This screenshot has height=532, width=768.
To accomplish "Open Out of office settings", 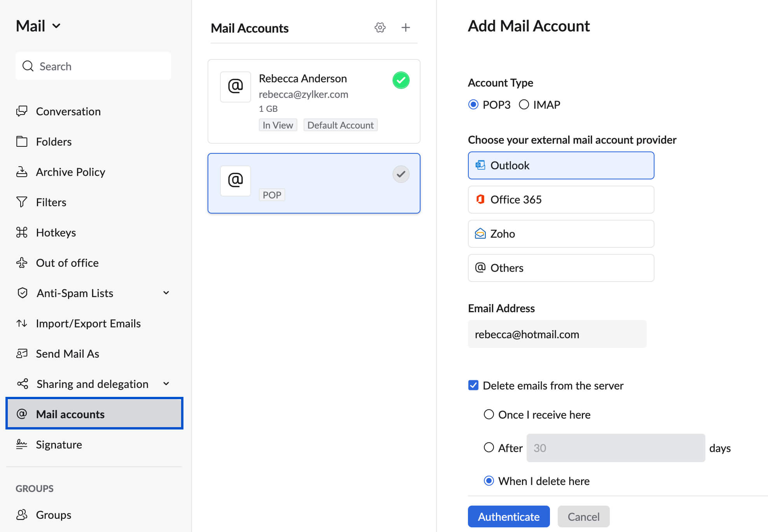I will (x=67, y=263).
